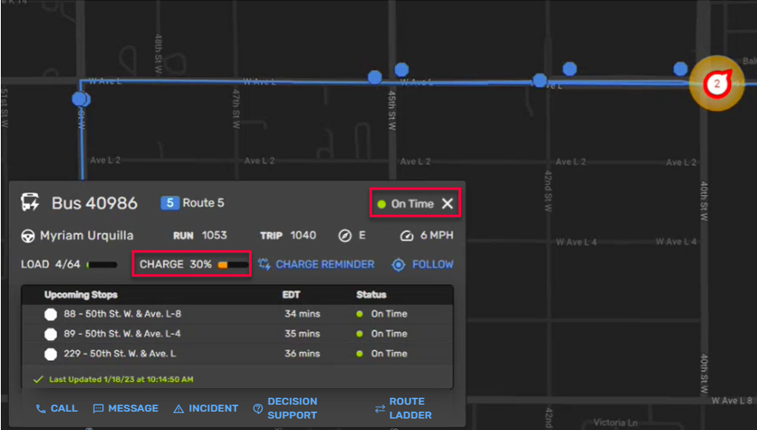Call the bus driver
759x430 pixels.
click(x=56, y=408)
